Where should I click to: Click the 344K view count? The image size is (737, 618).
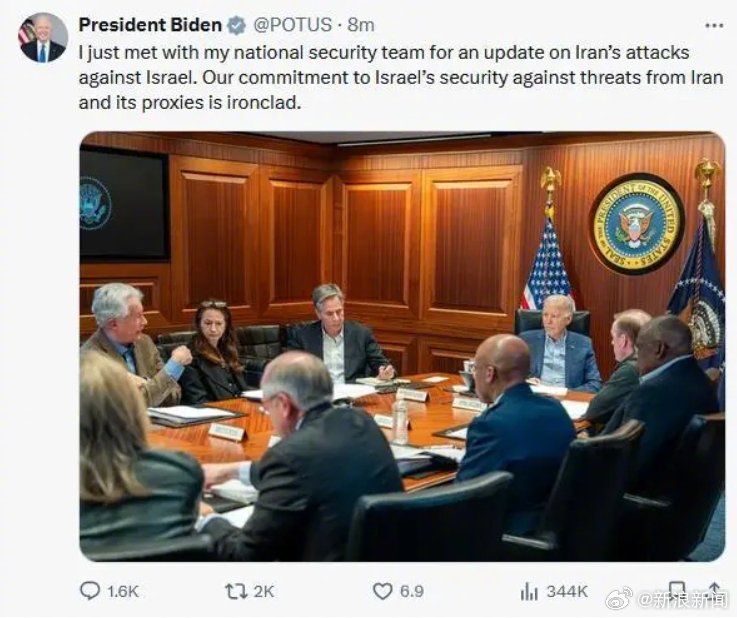(567, 591)
